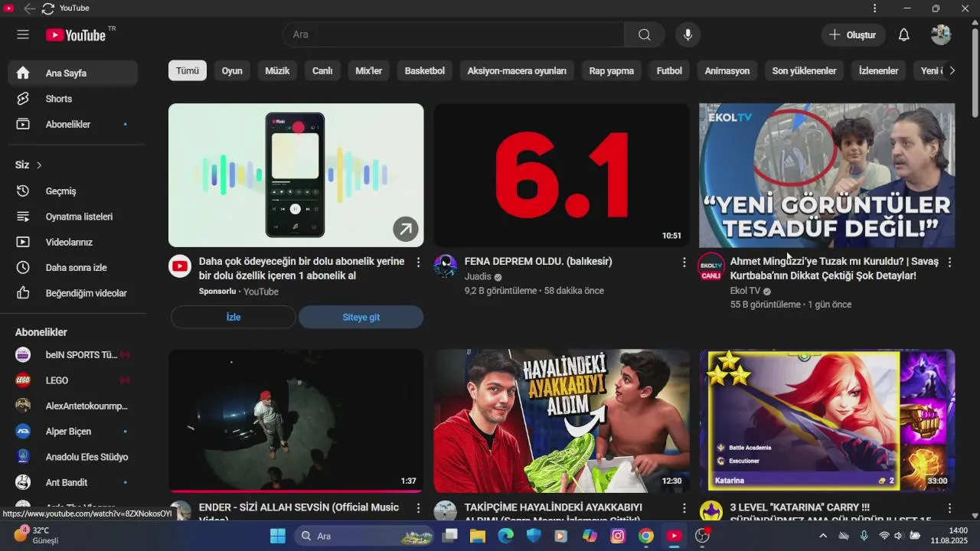Reload the page with refresh icon
This screenshot has height=551, width=980.
pyautogui.click(x=47, y=8)
